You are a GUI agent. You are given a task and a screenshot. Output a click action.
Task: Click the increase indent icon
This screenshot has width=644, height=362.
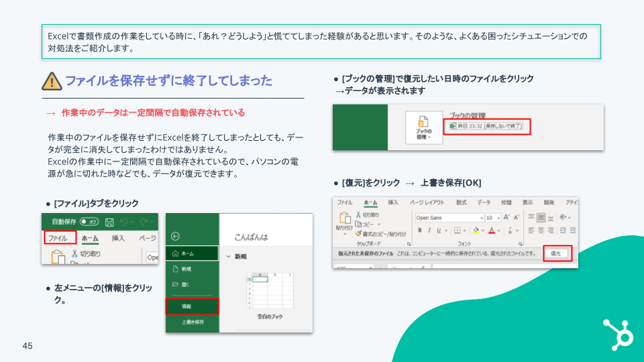(x=572, y=230)
